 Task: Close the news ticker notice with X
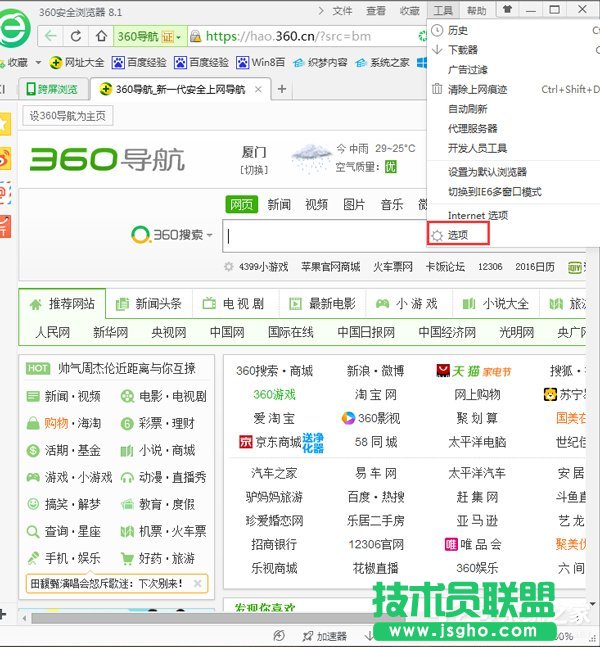197,584
